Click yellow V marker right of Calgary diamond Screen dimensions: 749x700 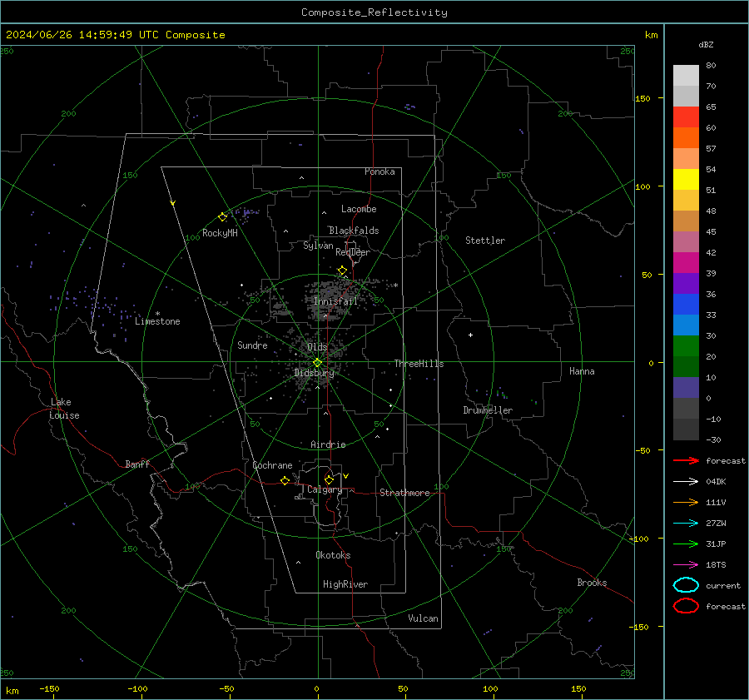[346, 476]
